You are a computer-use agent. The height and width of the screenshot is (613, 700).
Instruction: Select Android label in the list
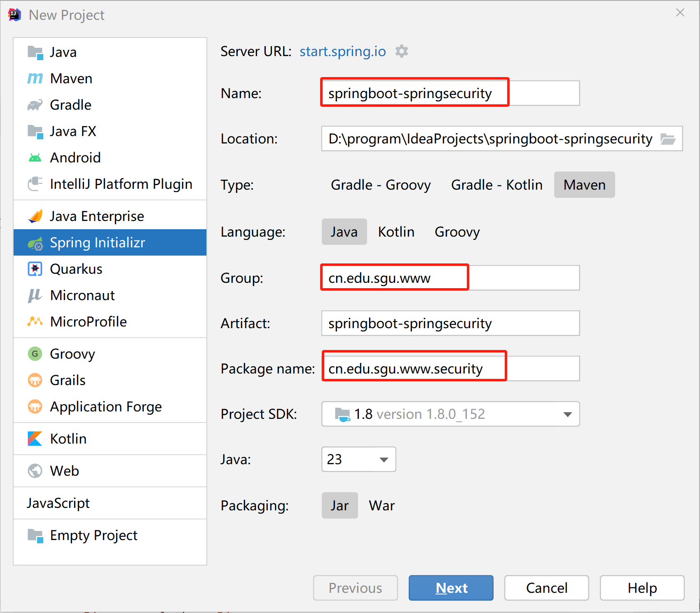pyautogui.click(x=75, y=157)
